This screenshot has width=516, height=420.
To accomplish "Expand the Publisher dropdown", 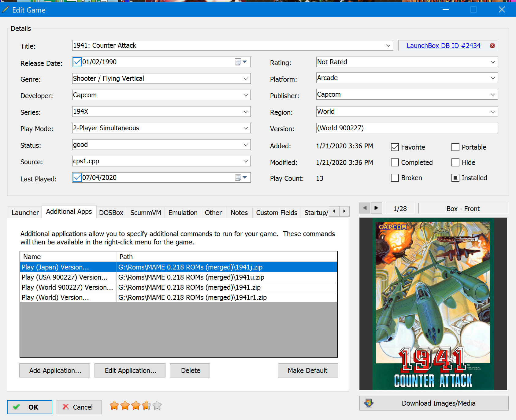I will [x=493, y=95].
